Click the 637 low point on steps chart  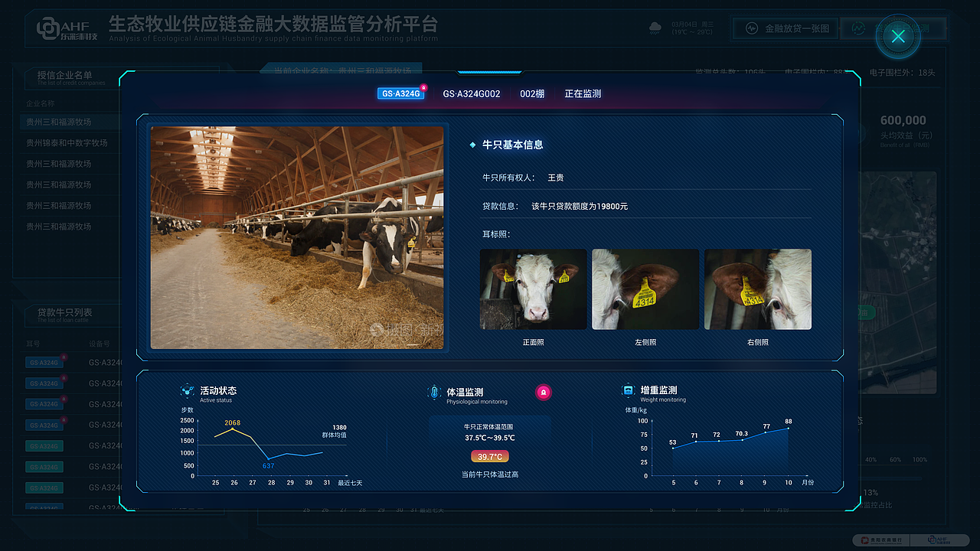[269, 458]
